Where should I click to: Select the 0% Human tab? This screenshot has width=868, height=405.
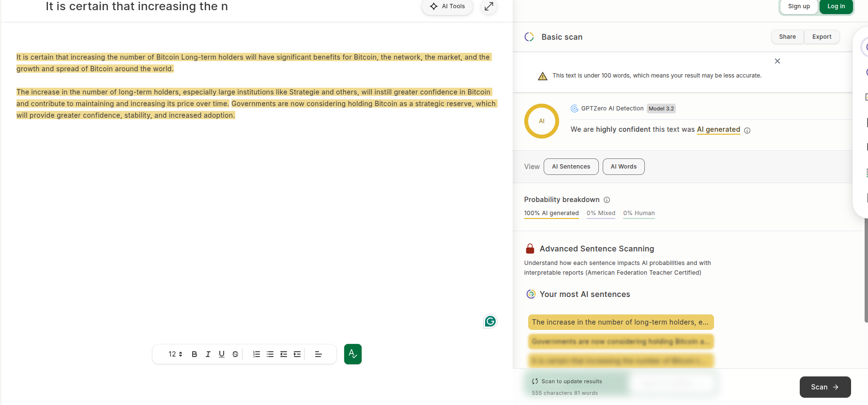[x=639, y=213]
